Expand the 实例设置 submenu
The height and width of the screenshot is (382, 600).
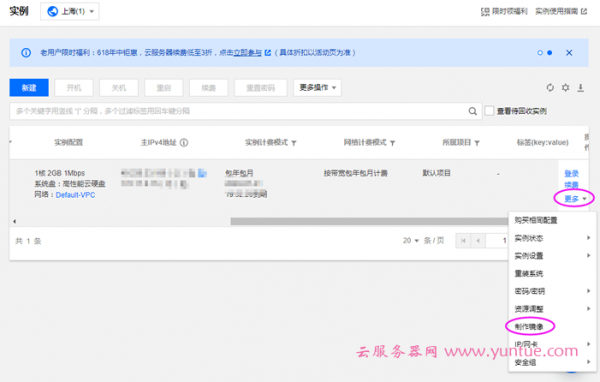pyautogui.click(x=552, y=255)
